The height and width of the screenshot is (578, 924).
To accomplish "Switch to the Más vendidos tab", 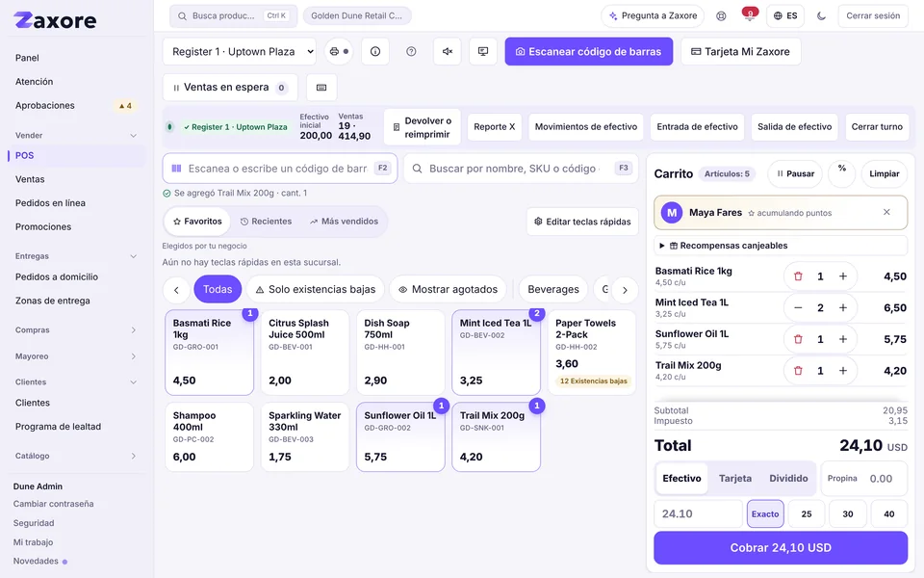I will coord(345,222).
